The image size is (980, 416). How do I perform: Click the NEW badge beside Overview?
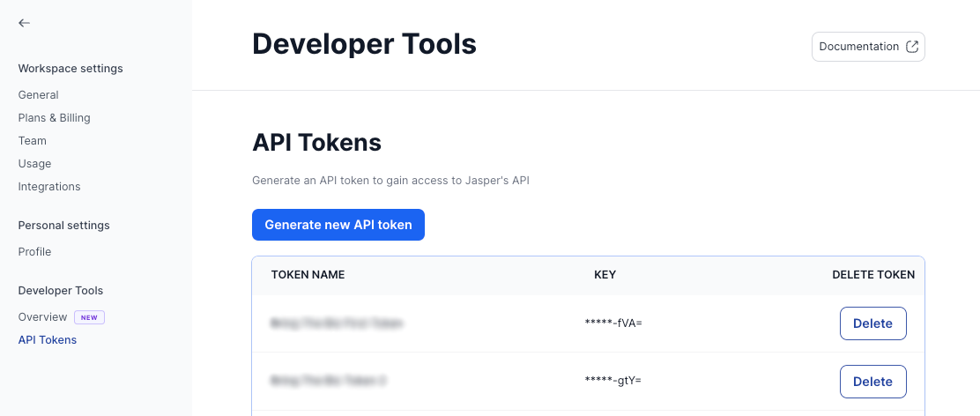click(x=89, y=317)
